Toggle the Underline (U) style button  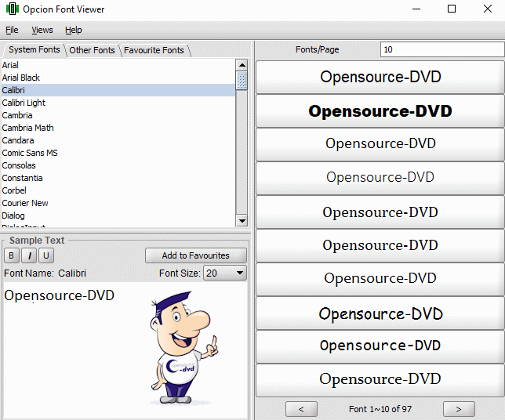click(x=46, y=255)
